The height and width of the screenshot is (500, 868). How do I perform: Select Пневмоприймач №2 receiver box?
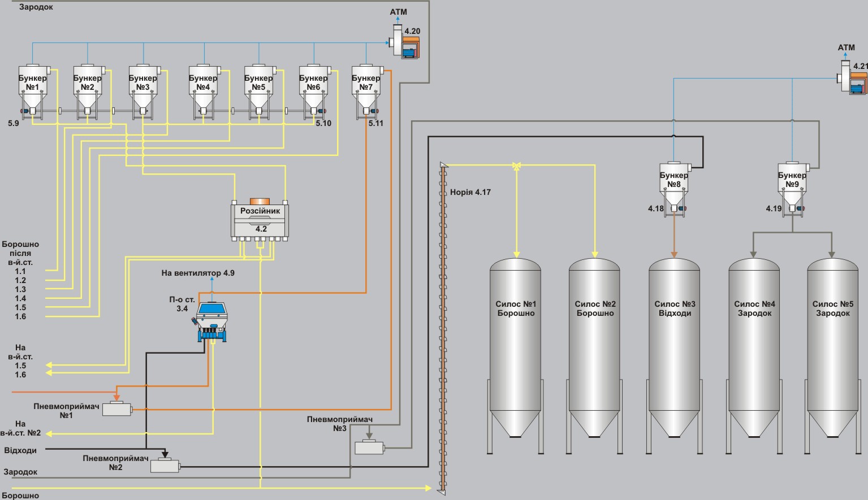coord(165,466)
